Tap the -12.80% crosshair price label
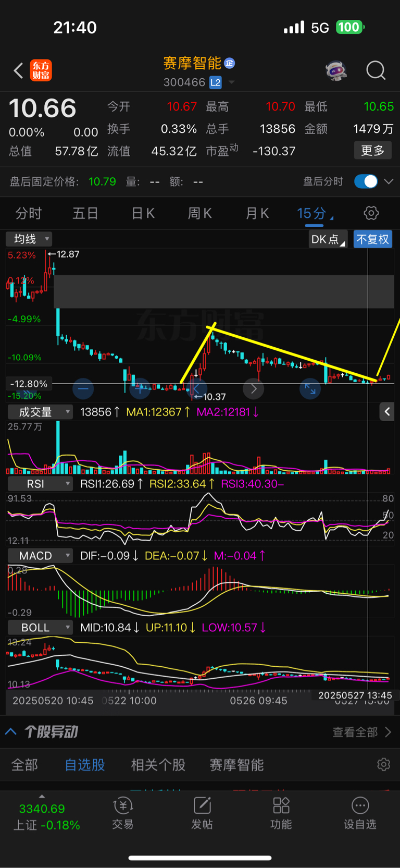 [x=29, y=384]
